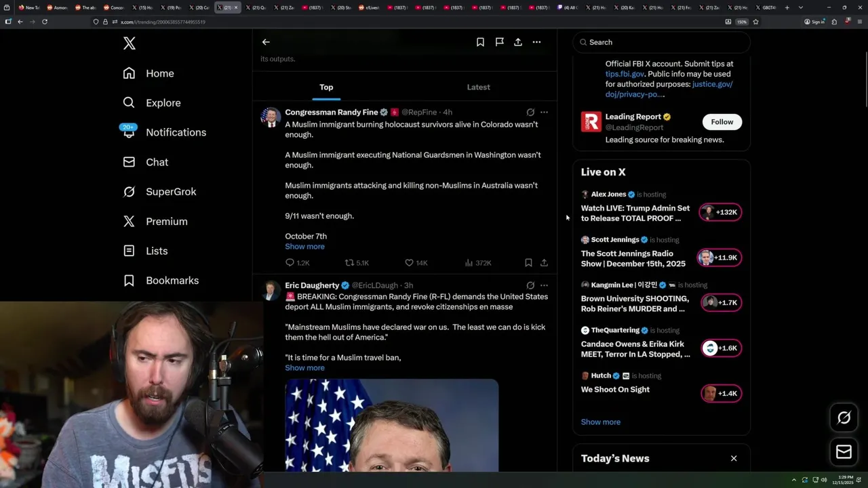
Task: Share Randy Fine's post
Action: [544, 263]
